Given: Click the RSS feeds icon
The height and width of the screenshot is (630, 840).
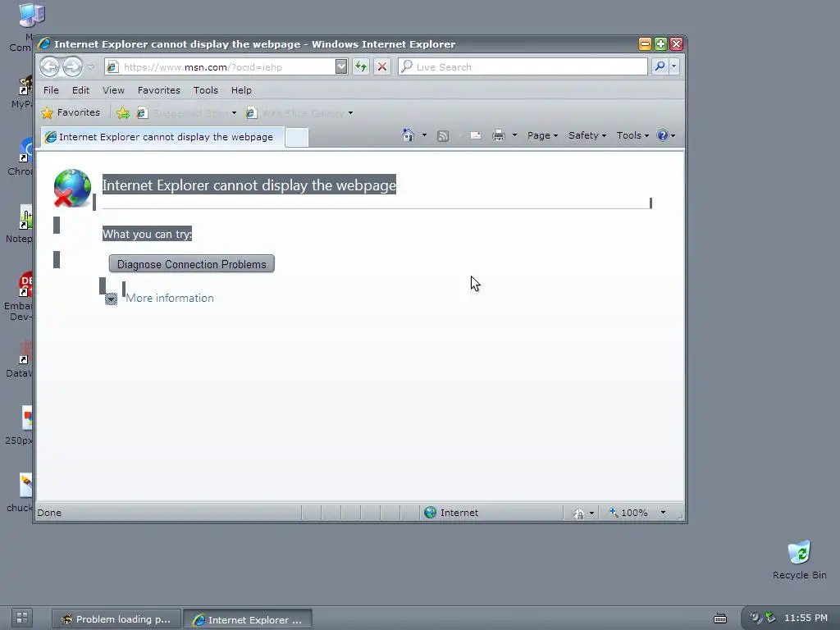Looking at the screenshot, I should pos(442,135).
